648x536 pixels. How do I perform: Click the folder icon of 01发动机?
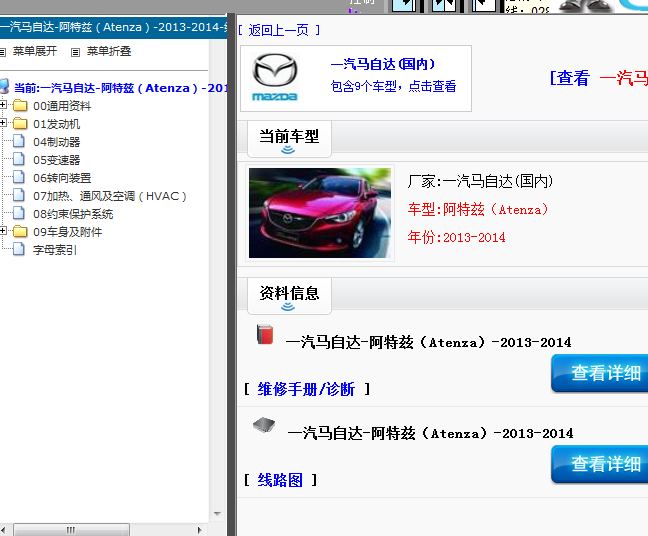click(20, 124)
